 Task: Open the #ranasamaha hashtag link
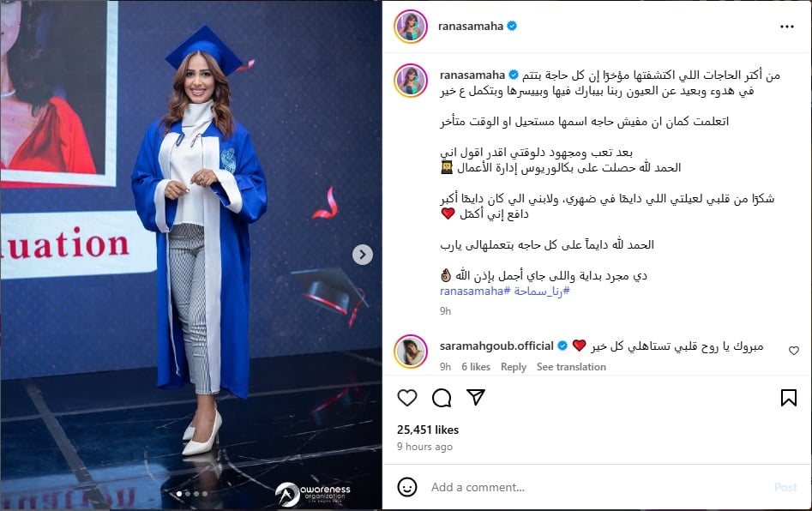point(475,291)
